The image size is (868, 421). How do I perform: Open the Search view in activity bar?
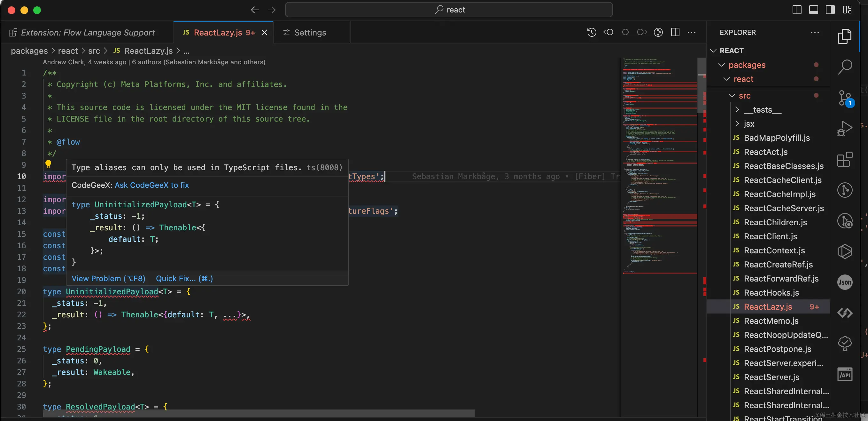(845, 67)
